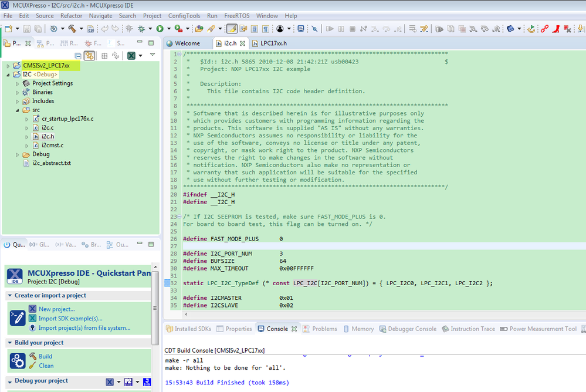Open the Problems tab
Image resolution: width=586 pixels, height=392 pixels.
320,329
